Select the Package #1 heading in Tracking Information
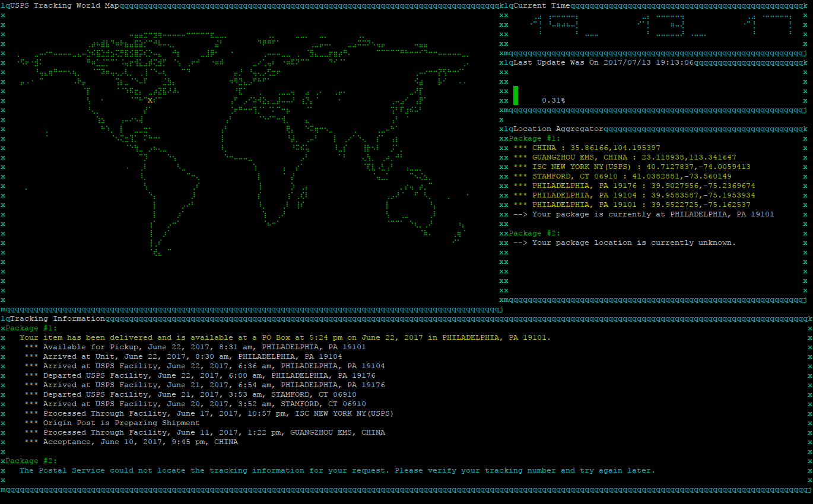The height and width of the screenshot is (504, 813). coord(31,328)
